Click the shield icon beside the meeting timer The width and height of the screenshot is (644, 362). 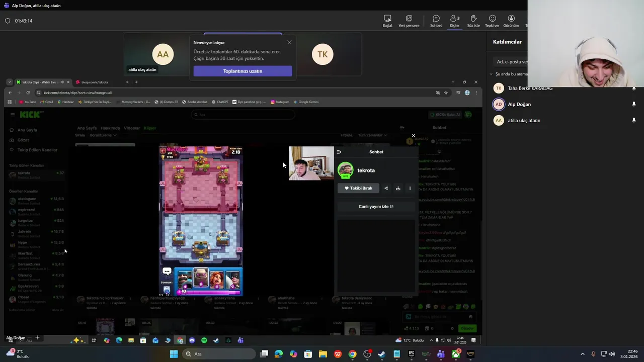8,21
